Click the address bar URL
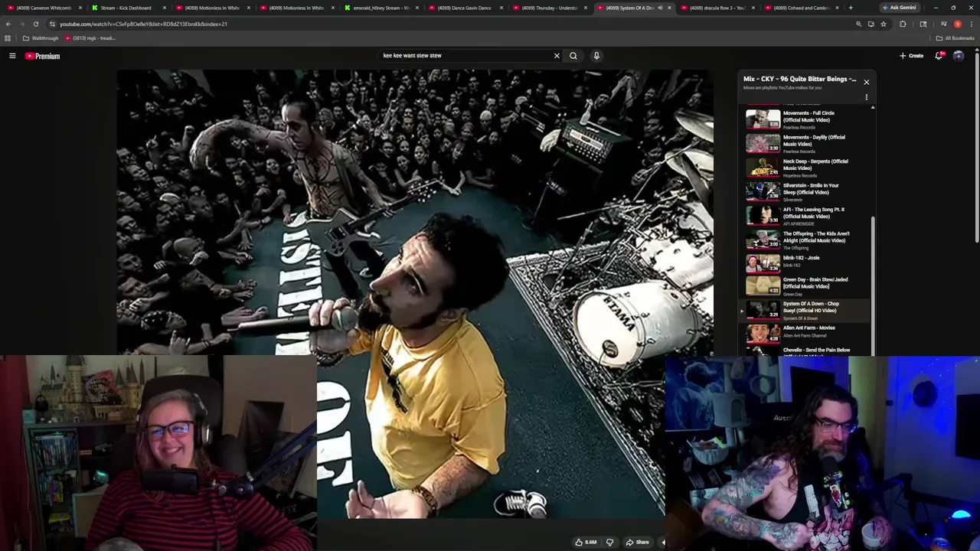Image resolution: width=980 pixels, height=551 pixels. pyautogui.click(x=143, y=24)
